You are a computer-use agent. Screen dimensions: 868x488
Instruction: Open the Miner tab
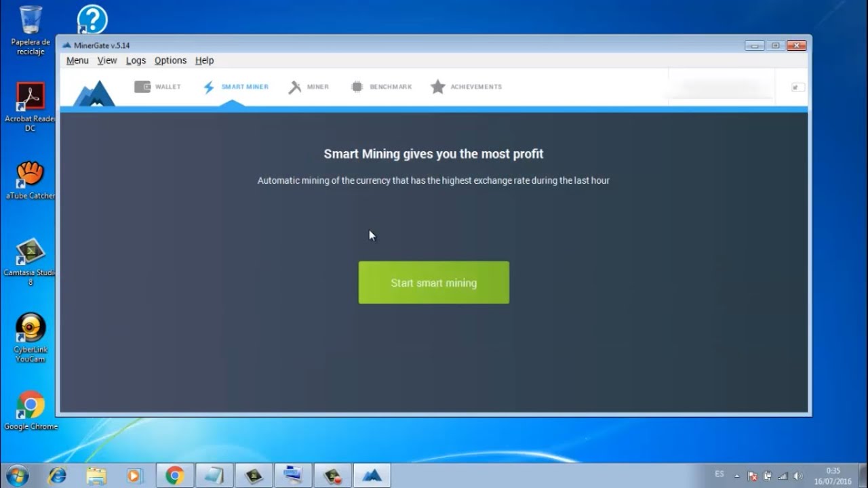[x=309, y=87]
